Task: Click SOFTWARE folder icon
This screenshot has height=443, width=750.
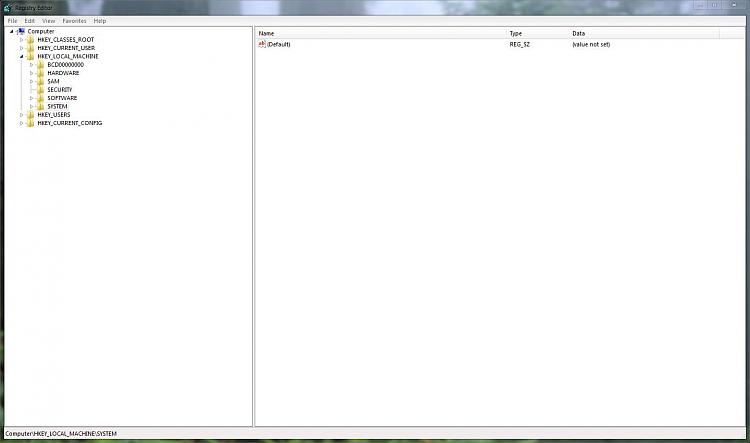Action: tap(41, 98)
